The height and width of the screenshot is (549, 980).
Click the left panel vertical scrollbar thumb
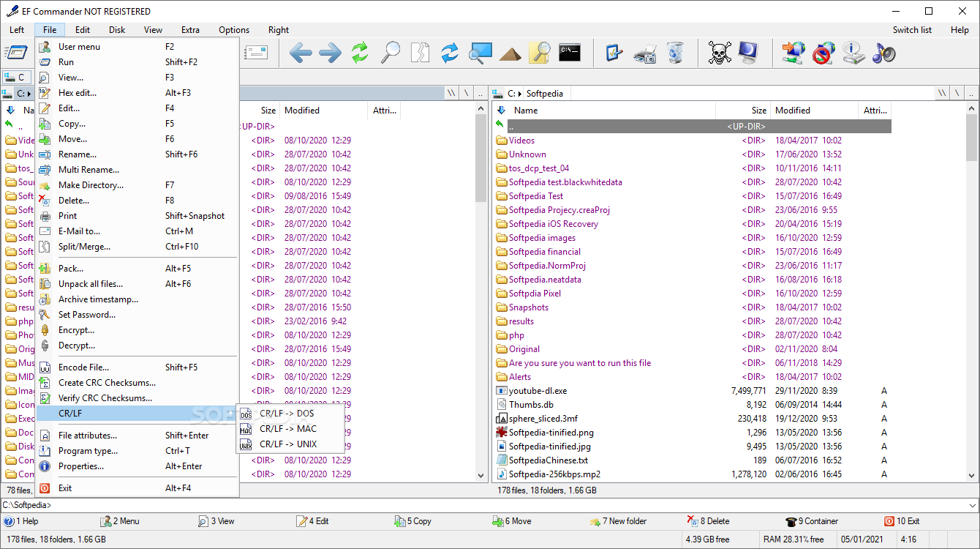point(480,157)
